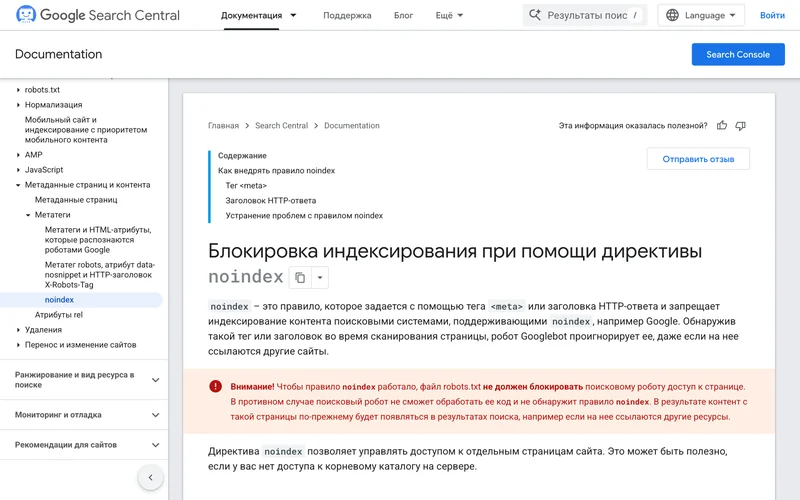
Task: Click the Documentation page header title
Action: click(58, 54)
